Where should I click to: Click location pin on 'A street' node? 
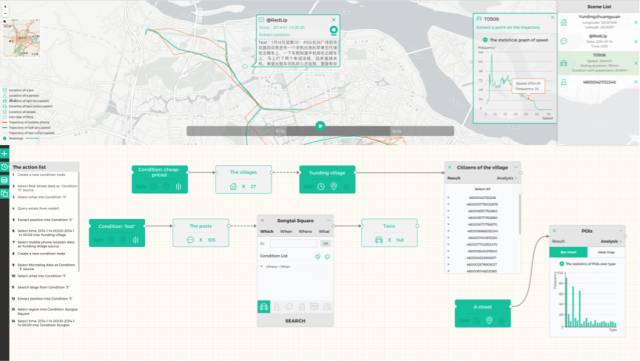click(x=489, y=321)
